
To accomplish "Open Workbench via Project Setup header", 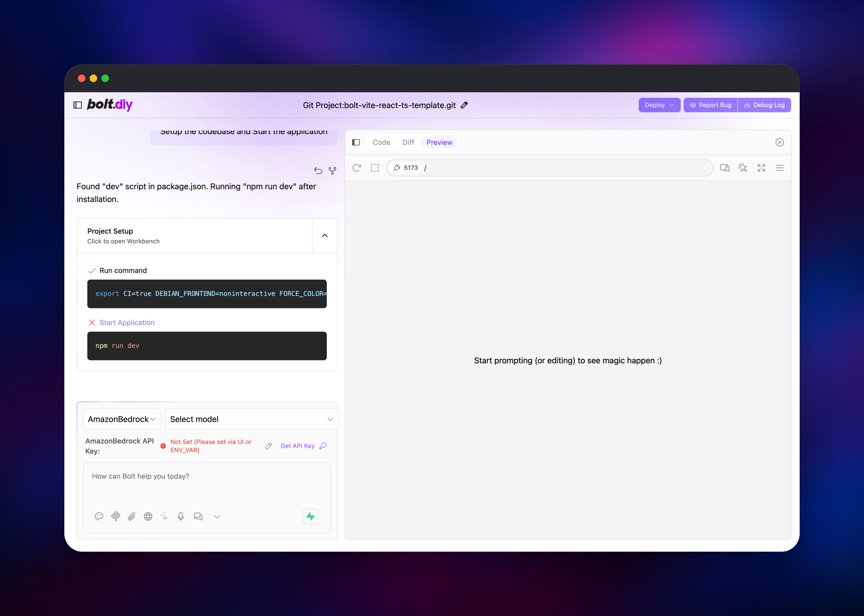I will coord(195,236).
